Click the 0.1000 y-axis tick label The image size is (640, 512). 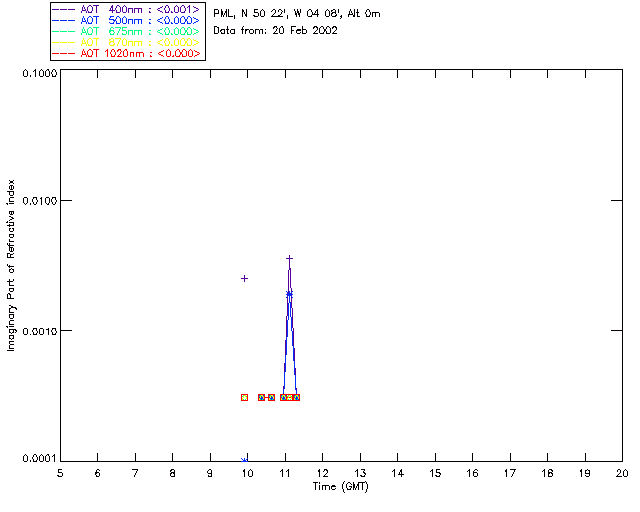tap(40, 73)
